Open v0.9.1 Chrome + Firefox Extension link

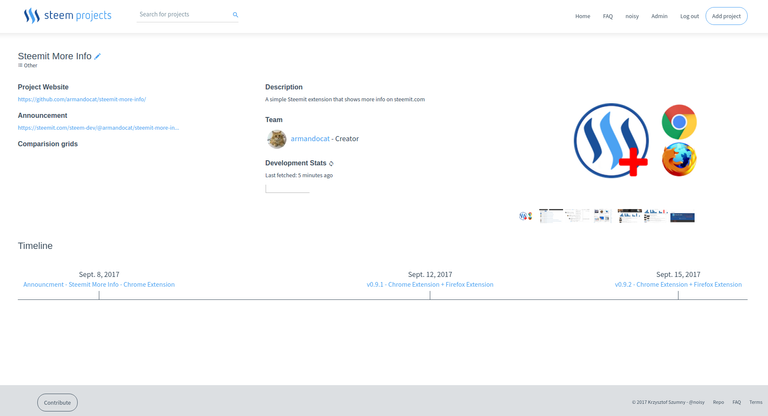click(x=430, y=284)
